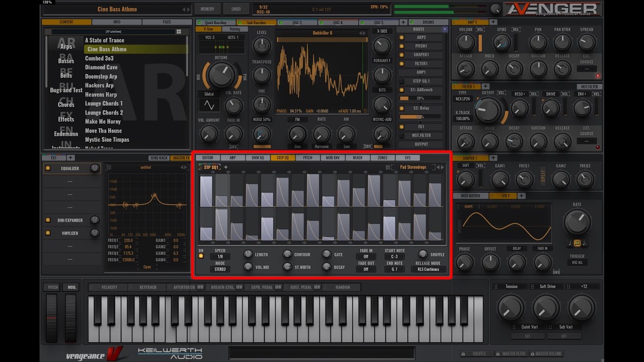
Task: Open the FILES tab in browser
Action: tap(167, 22)
